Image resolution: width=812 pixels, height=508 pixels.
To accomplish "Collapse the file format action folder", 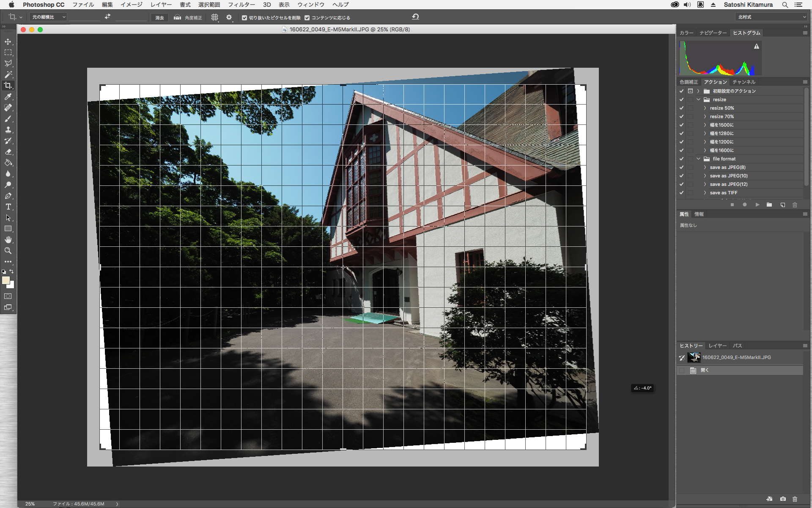I will tap(699, 159).
